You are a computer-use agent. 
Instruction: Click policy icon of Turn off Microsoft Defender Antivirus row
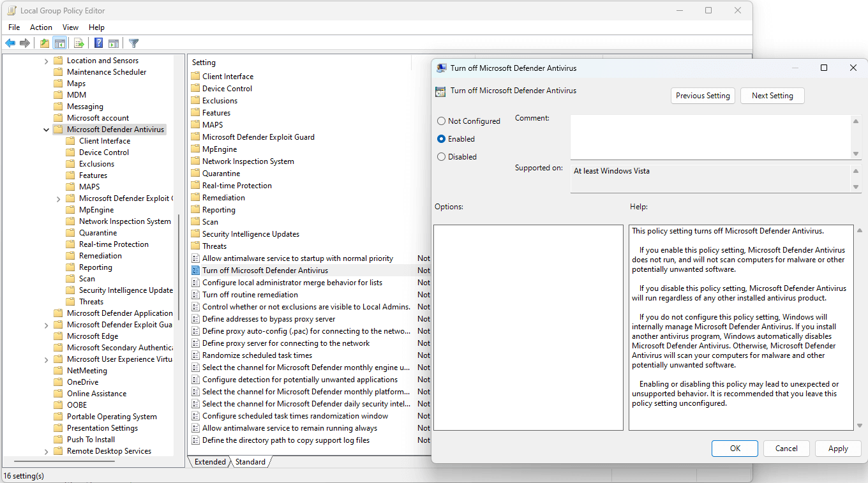coord(196,271)
